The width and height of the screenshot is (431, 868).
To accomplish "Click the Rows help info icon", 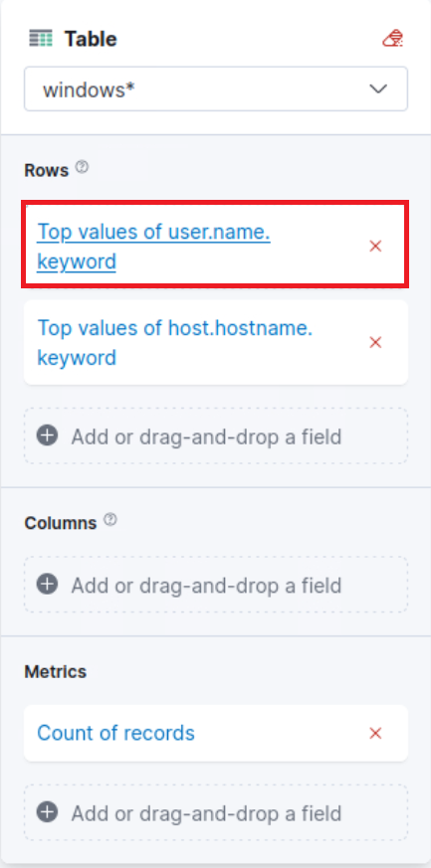I will point(82,167).
